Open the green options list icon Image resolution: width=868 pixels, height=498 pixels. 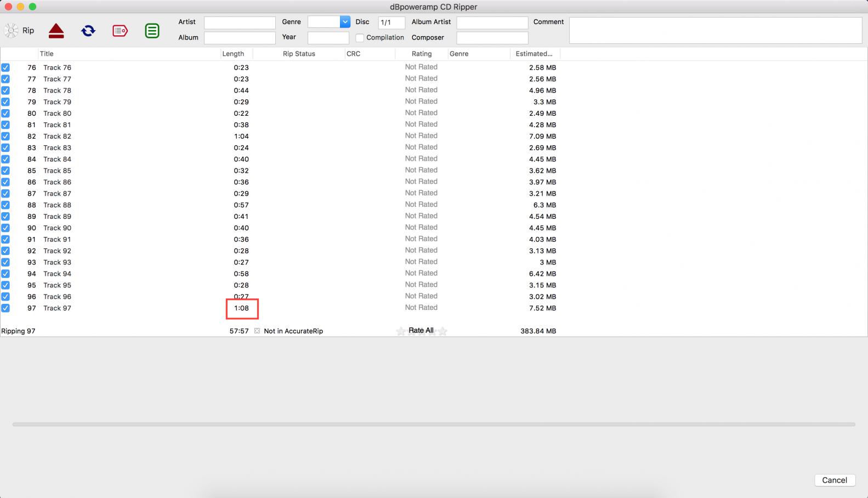click(152, 31)
